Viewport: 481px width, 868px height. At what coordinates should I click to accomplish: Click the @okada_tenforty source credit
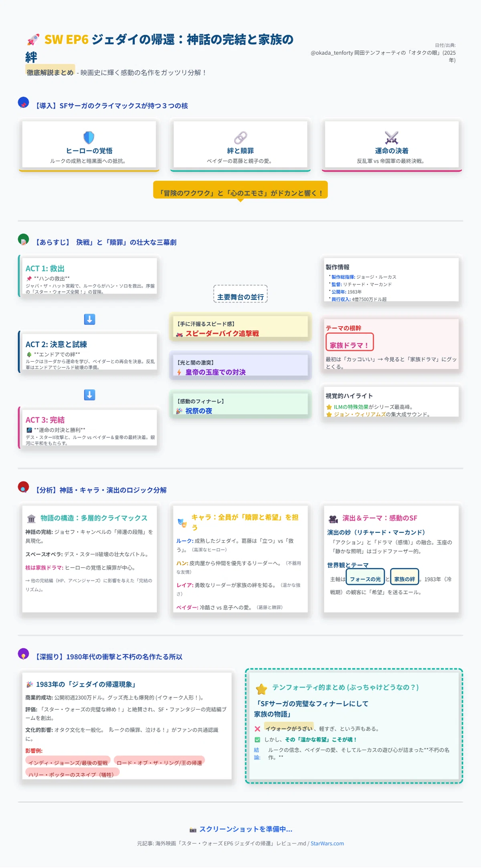click(383, 56)
